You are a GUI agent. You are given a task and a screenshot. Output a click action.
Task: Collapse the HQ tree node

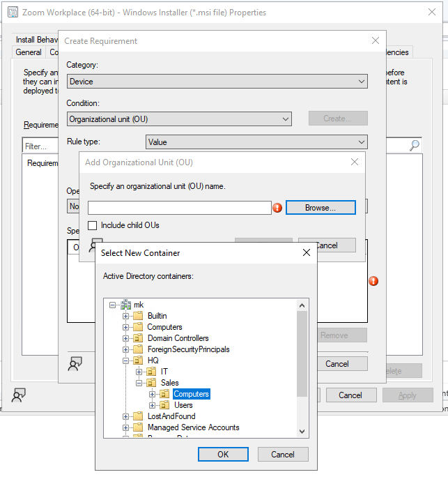[x=126, y=360]
